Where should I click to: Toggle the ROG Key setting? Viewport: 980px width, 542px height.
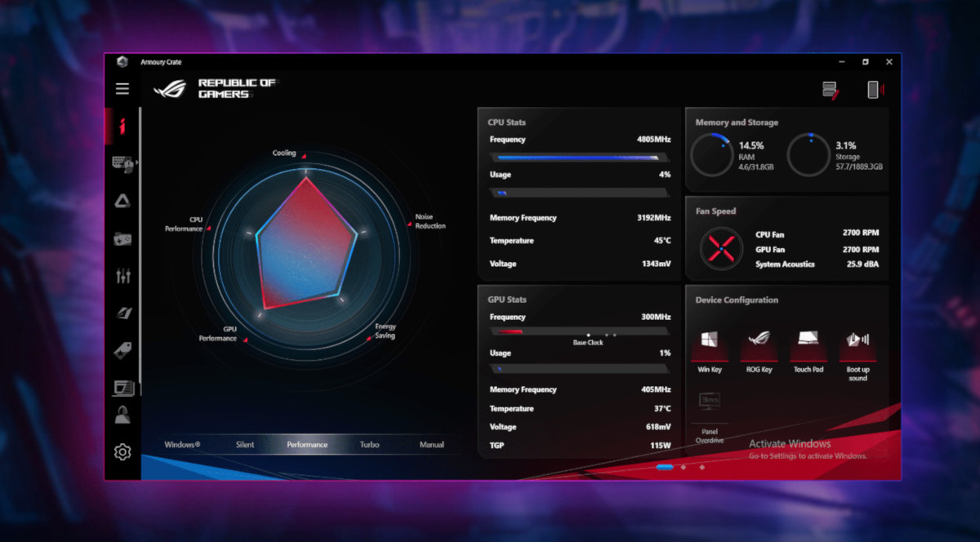(x=759, y=351)
